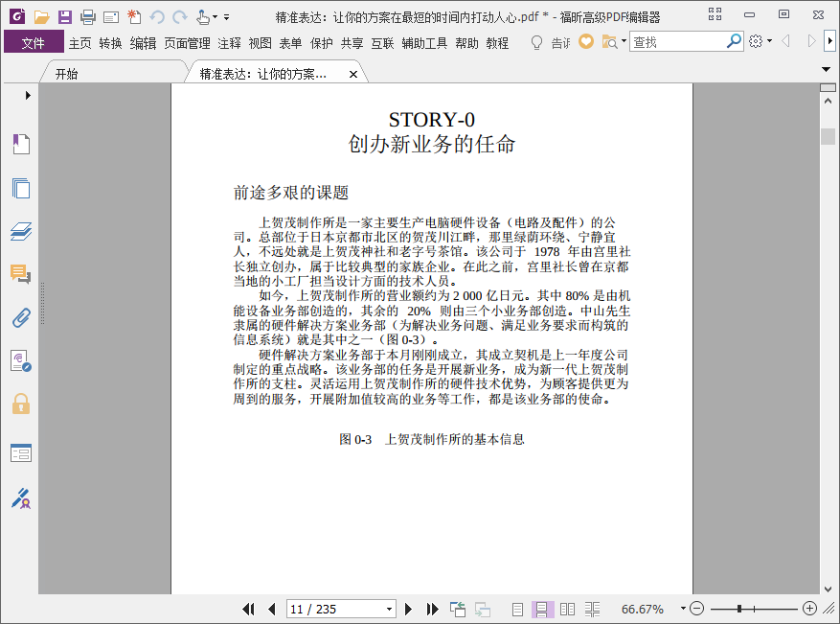Screen dimensions: 840x624
Task: Open the Security lock panel
Action: [20, 403]
